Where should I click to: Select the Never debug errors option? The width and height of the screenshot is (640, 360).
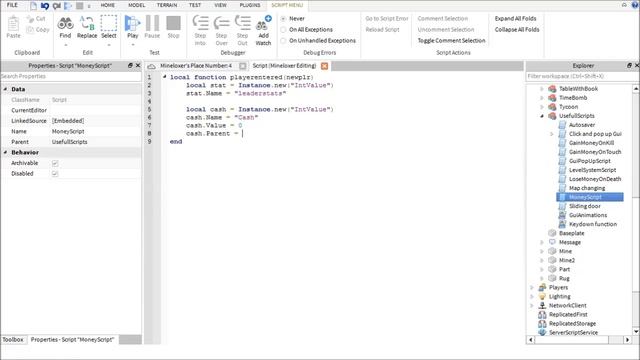coord(283,19)
